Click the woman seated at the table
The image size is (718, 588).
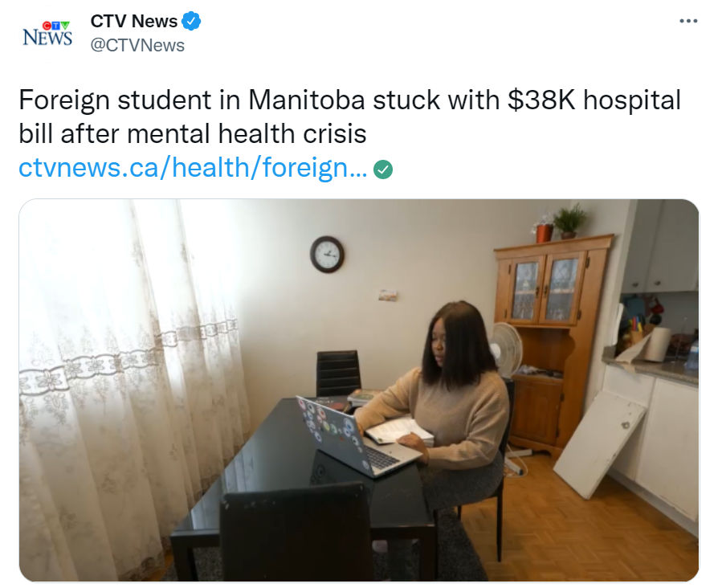coord(439,404)
